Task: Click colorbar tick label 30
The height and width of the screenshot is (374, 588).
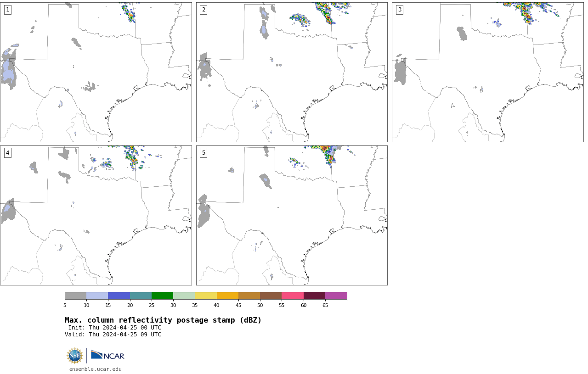Action: click(173, 305)
